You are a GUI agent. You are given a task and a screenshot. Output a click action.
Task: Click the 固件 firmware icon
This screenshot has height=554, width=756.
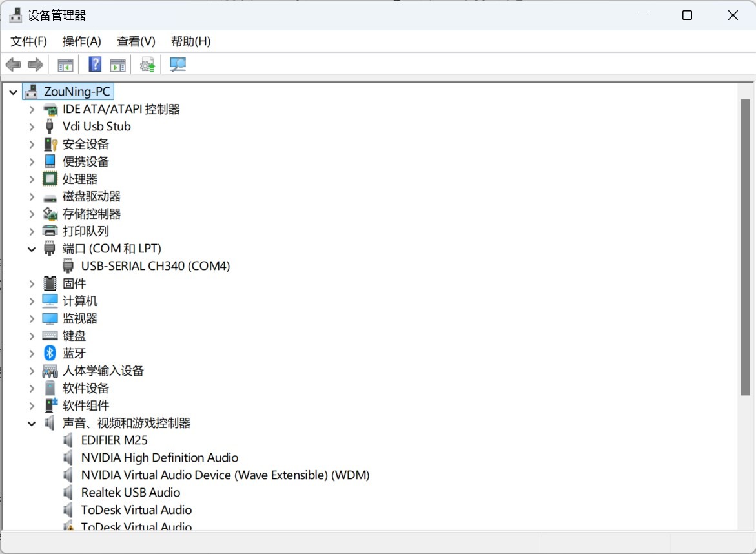(x=50, y=283)
